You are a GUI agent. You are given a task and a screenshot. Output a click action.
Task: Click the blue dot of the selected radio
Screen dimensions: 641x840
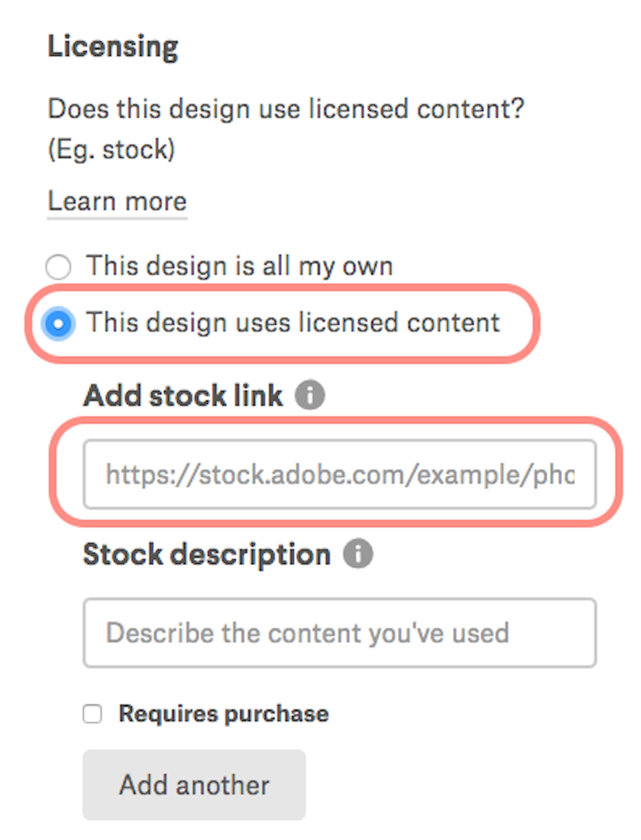58,323
